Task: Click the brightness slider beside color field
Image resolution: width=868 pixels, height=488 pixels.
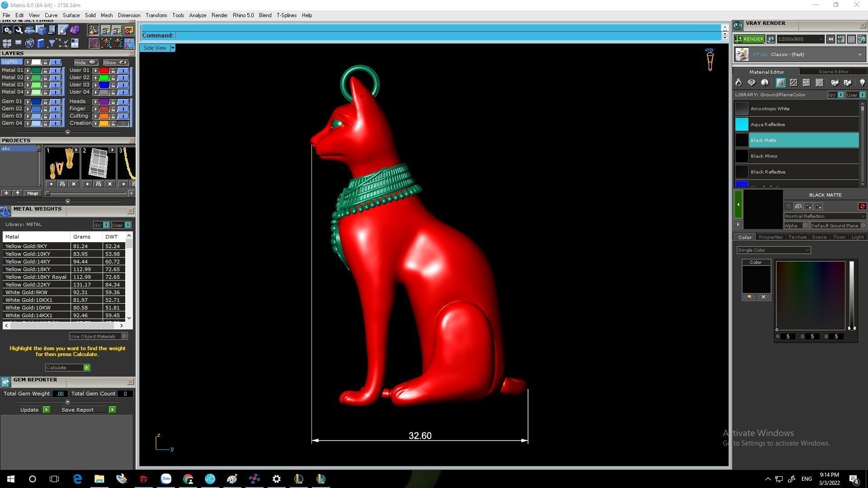Action: coord(852,296)
